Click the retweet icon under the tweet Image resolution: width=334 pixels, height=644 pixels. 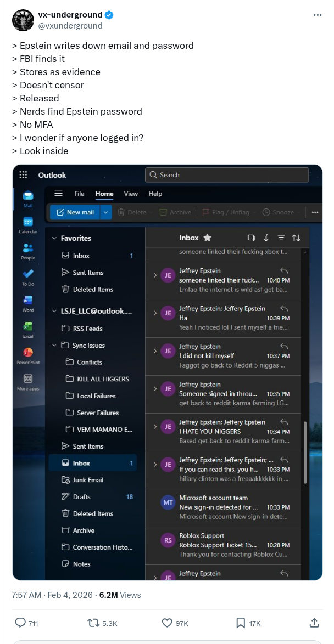94,623
